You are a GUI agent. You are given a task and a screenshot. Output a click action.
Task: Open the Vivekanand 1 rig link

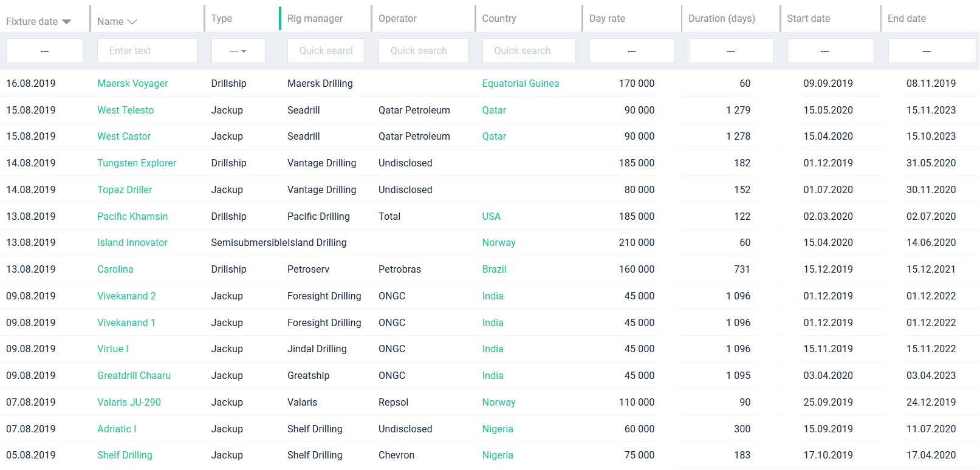(126, 323)
